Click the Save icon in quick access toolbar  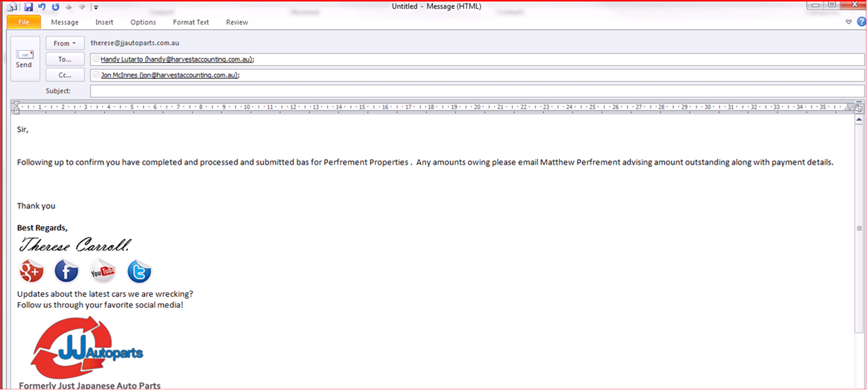click(x=29, y=7)
